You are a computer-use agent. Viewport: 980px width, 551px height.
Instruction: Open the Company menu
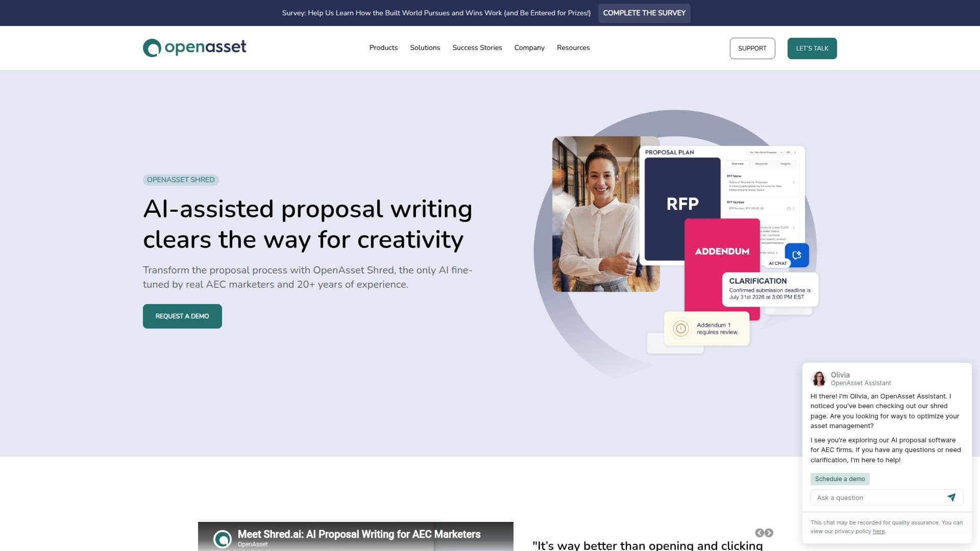coord(529,47)
